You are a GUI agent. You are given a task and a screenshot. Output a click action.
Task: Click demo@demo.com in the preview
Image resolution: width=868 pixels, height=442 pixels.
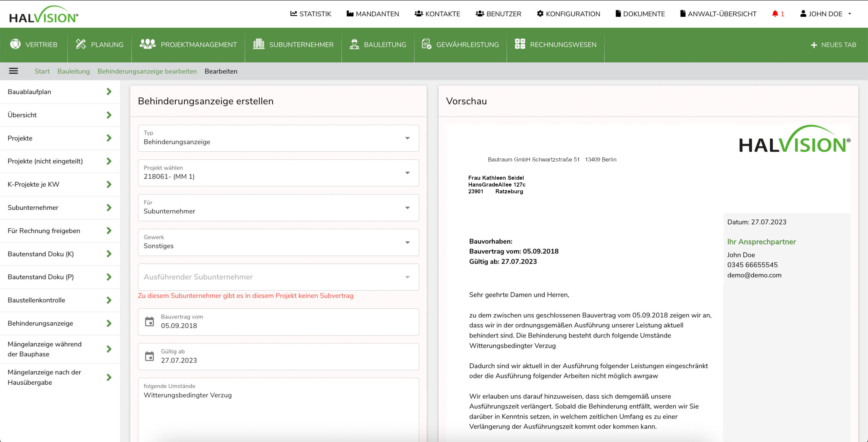pyautogui.click(x=754, y=275)
